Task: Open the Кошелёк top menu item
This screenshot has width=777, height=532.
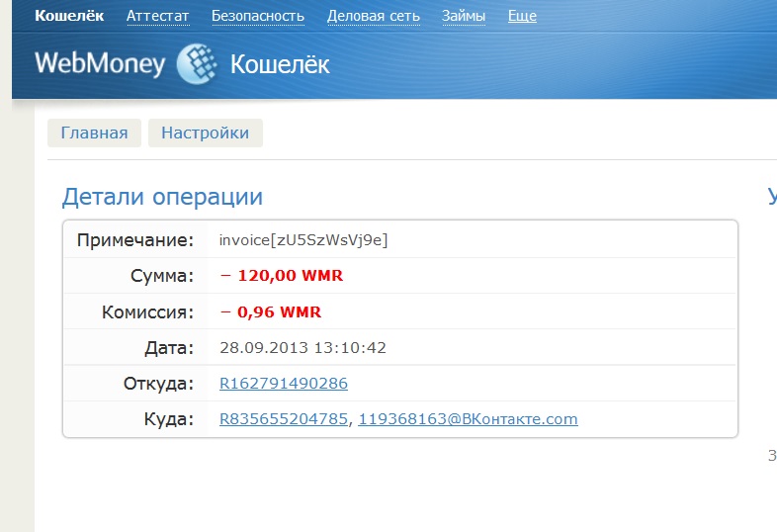Action: point(69,16)
